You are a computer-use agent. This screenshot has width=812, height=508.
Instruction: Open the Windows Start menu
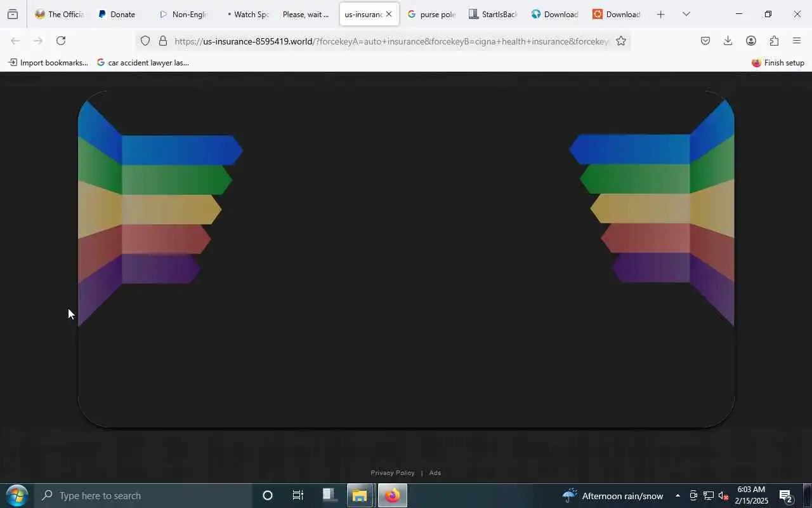pyautogui.click(x=16, y=495)
